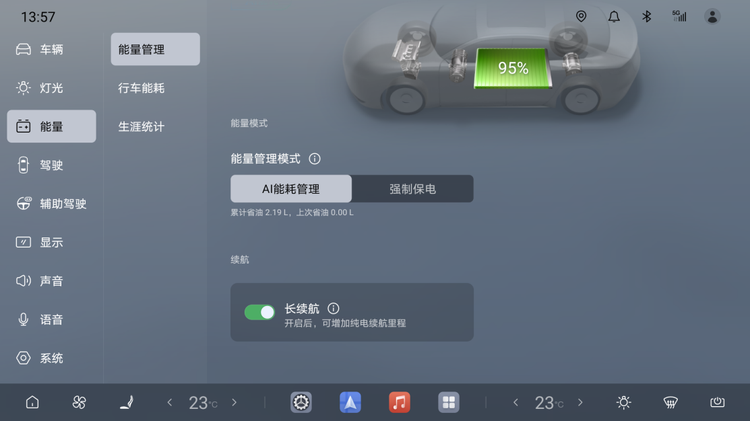Decrease left temperature with left chevron
This screenshot has height=421, width=750.
pos(169,402)
